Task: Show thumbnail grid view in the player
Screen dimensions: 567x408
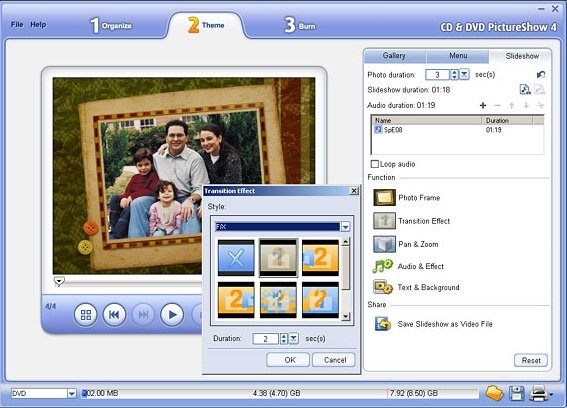Action: click(85, 315)
